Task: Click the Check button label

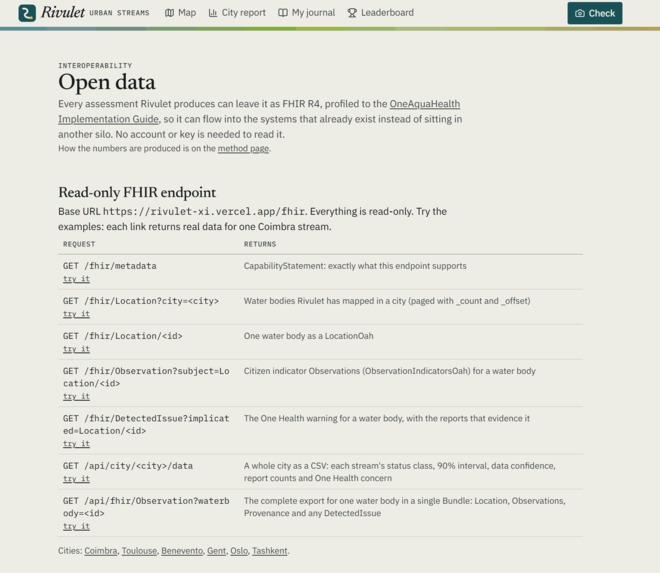Action: coord(601,13)
